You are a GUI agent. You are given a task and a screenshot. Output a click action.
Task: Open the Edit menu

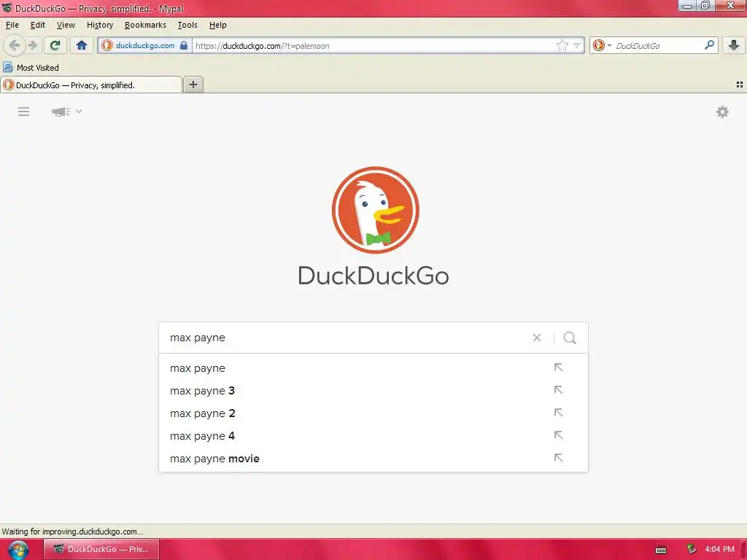tap(38, 25)
